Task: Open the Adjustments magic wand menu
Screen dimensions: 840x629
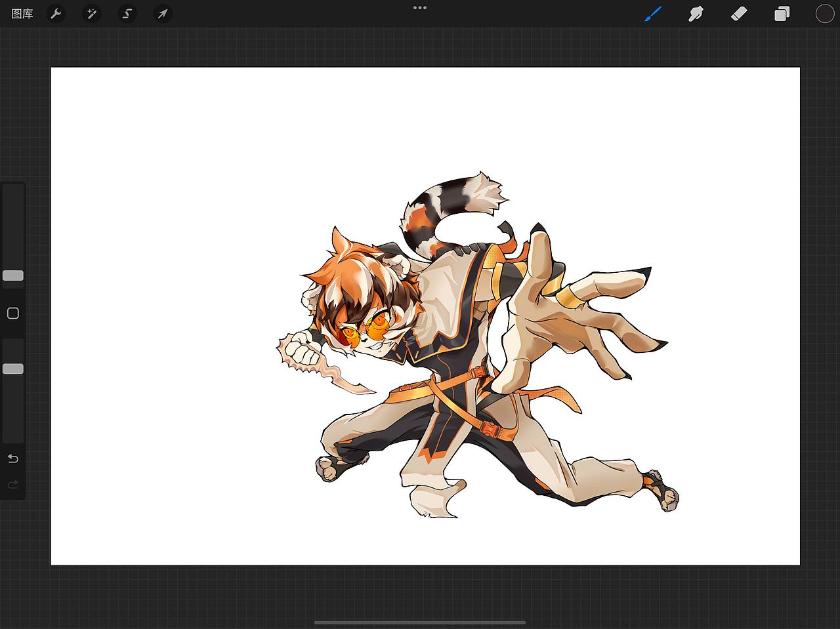Action: coord(92,14)
